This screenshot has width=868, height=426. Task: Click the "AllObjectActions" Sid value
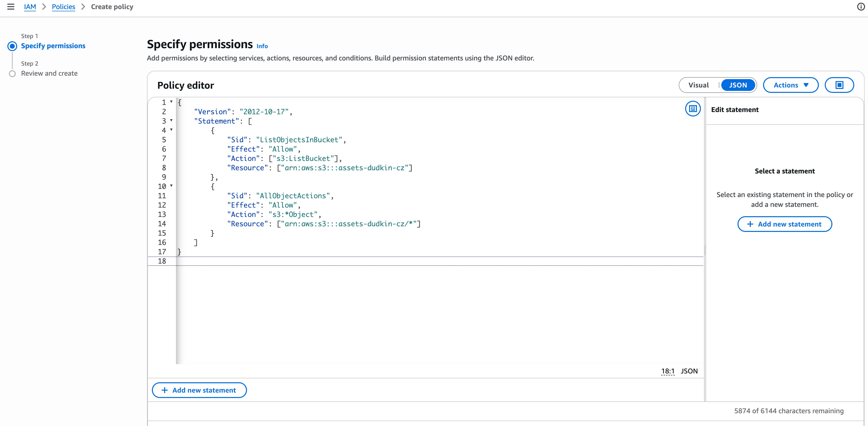pos(293,196)
